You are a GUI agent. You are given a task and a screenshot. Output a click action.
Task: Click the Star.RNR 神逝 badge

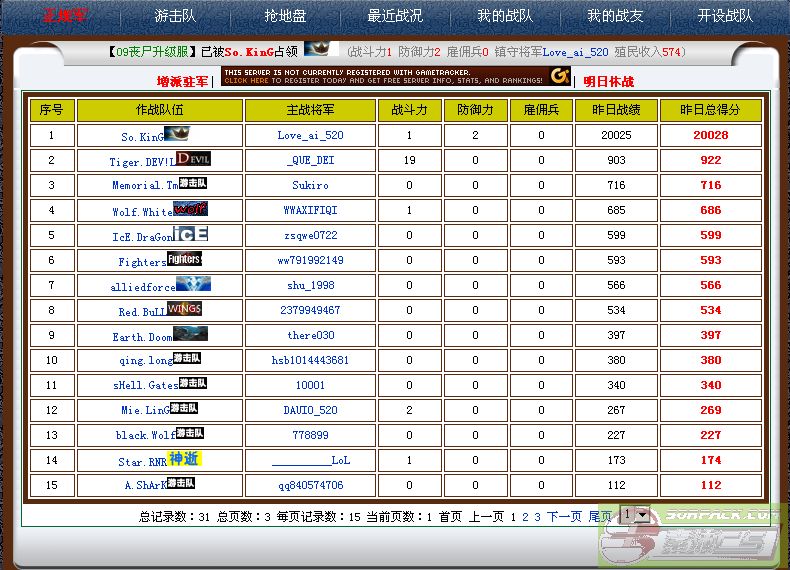[184, 459]
